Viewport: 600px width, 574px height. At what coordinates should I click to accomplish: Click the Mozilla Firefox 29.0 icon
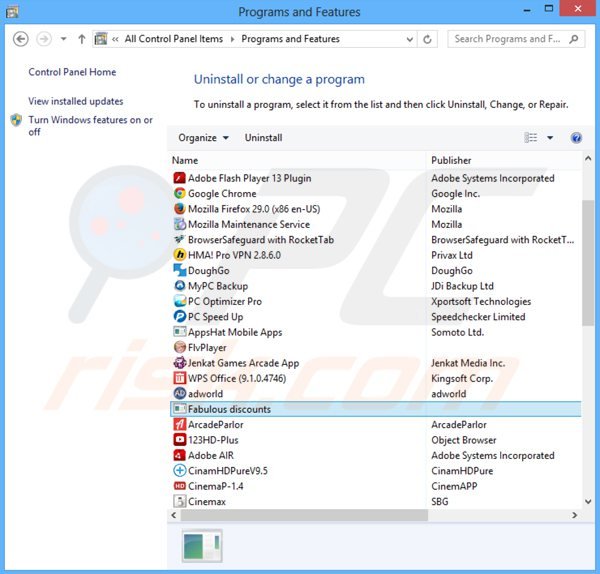179,209
